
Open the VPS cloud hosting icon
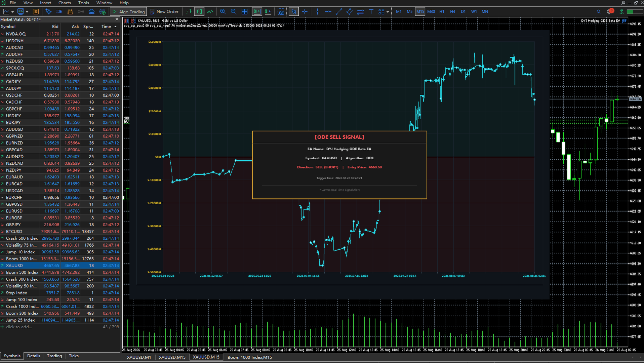[91, 11]
